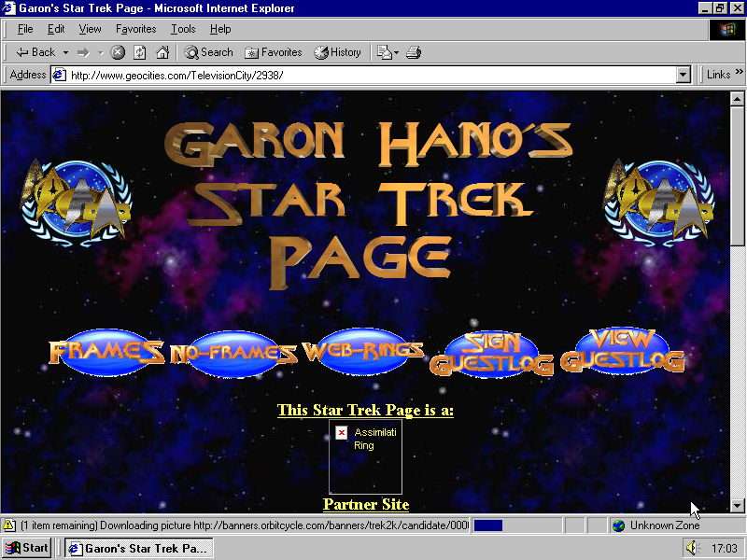Click the Back navigation arrow

[35, 52]
